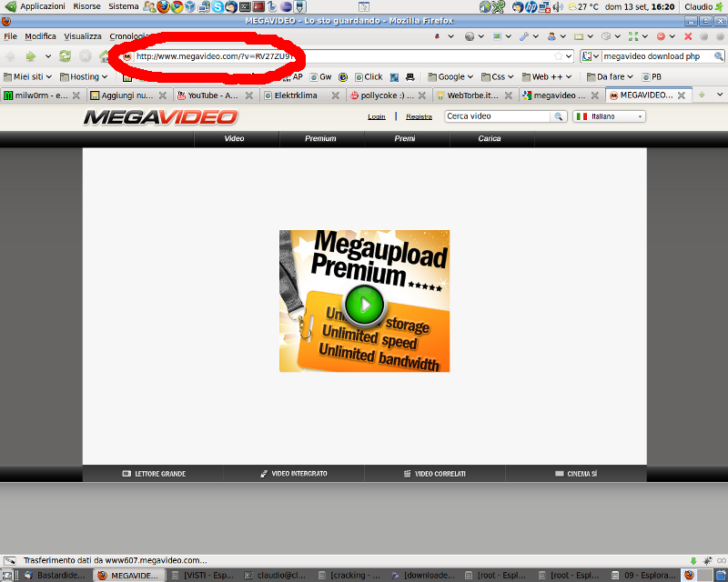Expand the Miei siti bookmark folder
728x582 pixels.
point(28,77)
